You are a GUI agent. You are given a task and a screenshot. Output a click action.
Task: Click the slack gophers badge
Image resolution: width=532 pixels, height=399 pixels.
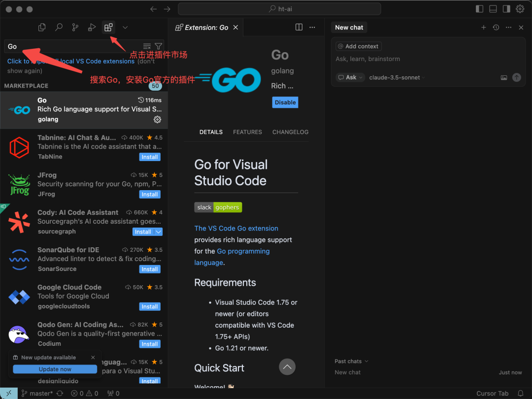(218, 207)
